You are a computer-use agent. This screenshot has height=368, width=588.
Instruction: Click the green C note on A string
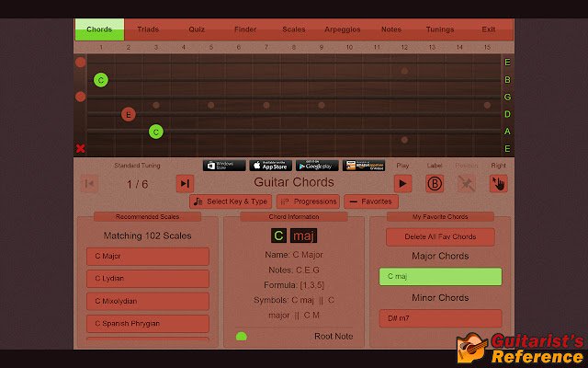pos(156,132)
